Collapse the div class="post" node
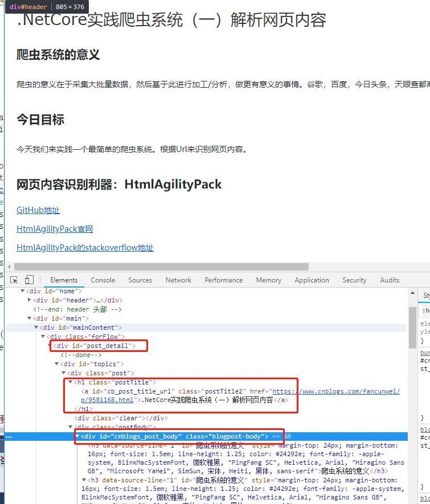Screen dimensions: 430x504 coord(64,373)
